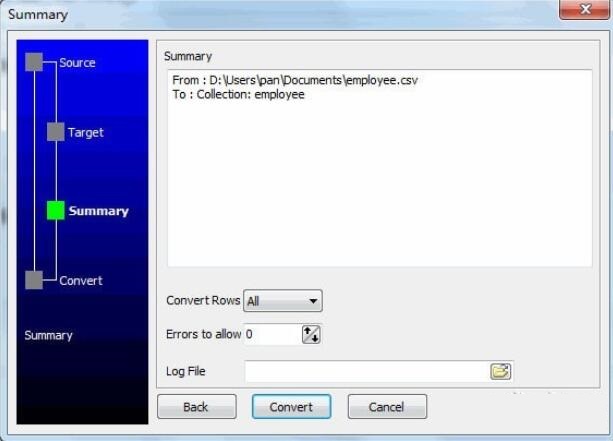Screen dimensions: 613x441
Task: Click into the Log File text field
Action: [367, 371]
